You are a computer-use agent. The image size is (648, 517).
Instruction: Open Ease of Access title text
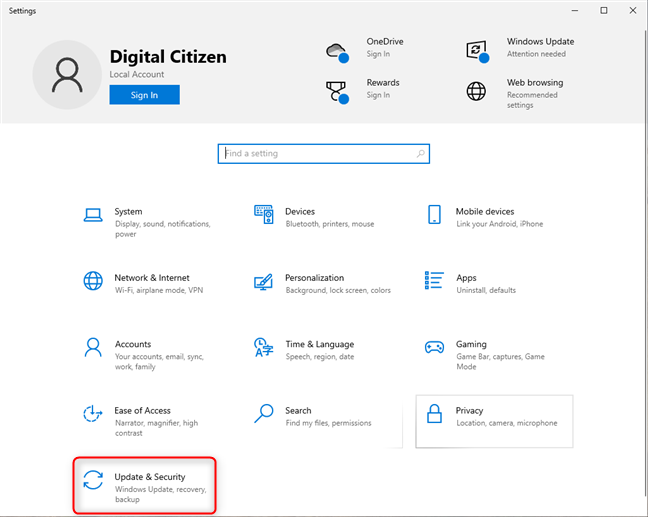[x=143, y=411]
